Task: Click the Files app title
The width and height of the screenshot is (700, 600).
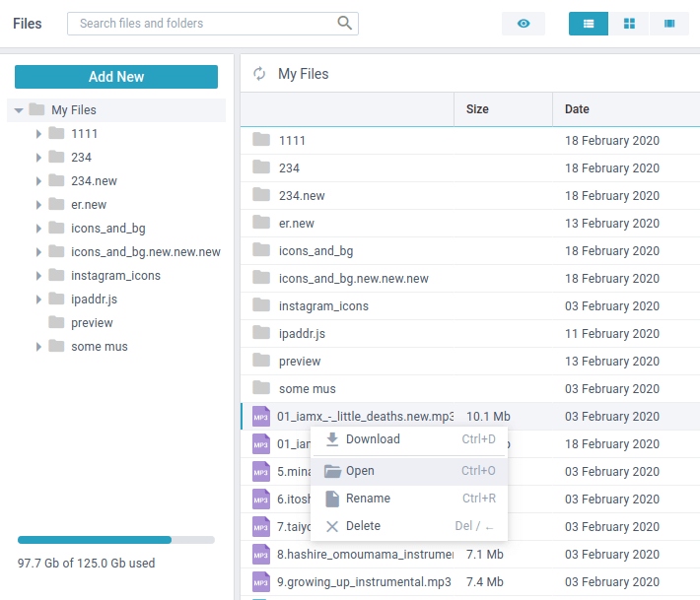Action: 28,24
